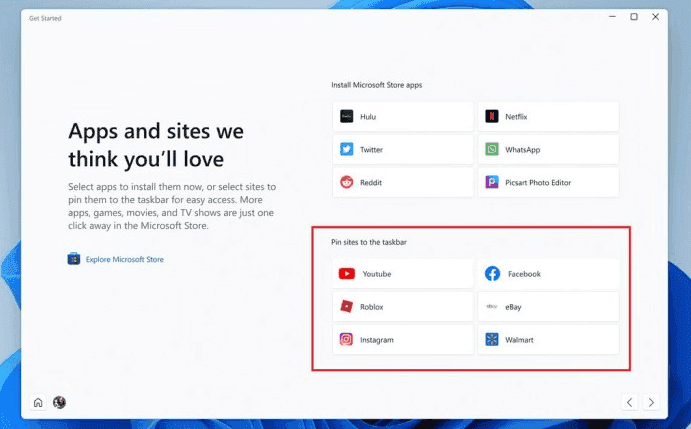Close the Get Started window
Image resolution: width=691 pixels, height=429 pixels.
point(655,17)
